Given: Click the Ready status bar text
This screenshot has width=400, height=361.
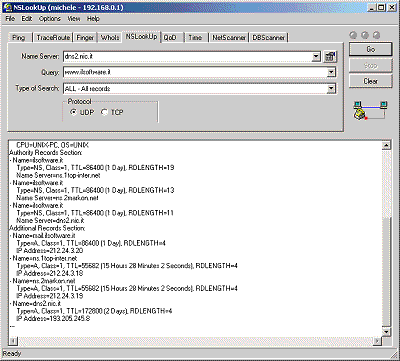Looking at the screenshot, I should tap(12, 353).
